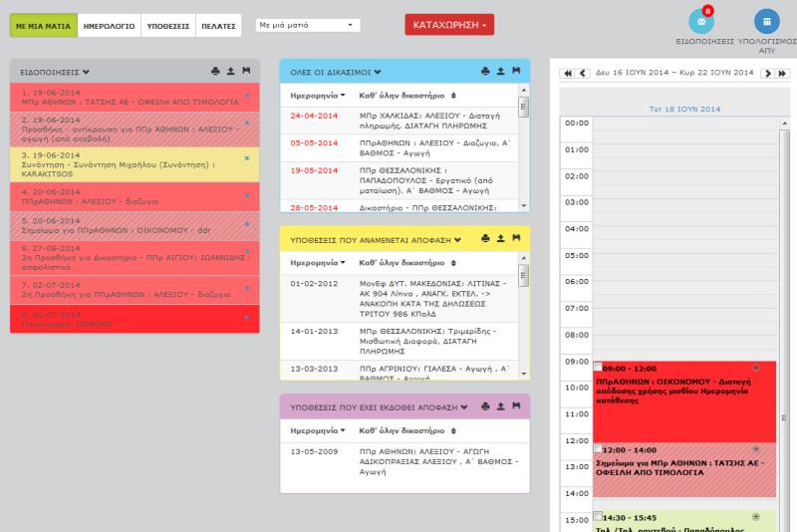Sort by Καθ' ύλην δικαστήριο in ΕΧΕΙ ΕΚΔΟΘΕΙ ΑΠΟΦΑΣΗ
The width and height of the screenshot is (797, 532).
(407, 430)
